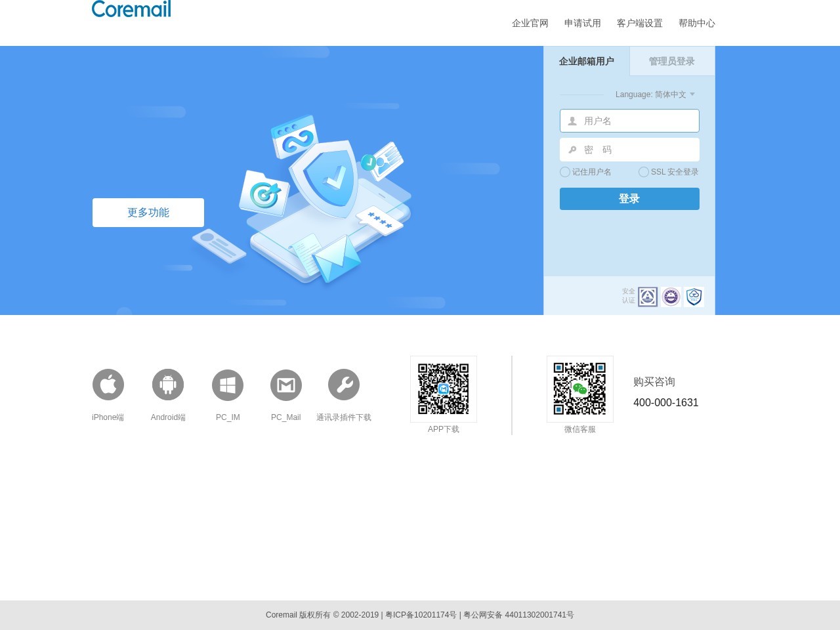
Task: Select the 企业邮箱用户 tab
Action: click(x=586, y=61)
